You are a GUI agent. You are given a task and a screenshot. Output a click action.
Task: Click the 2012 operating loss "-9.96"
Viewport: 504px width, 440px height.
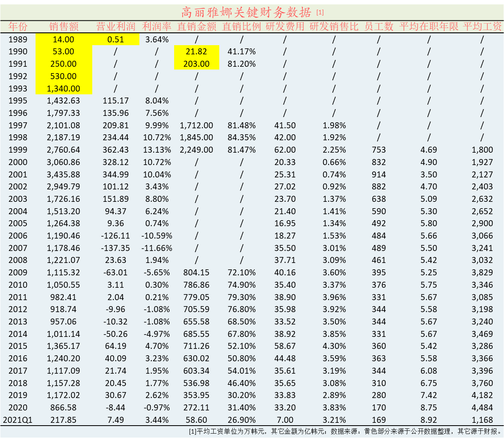(116, 309)
